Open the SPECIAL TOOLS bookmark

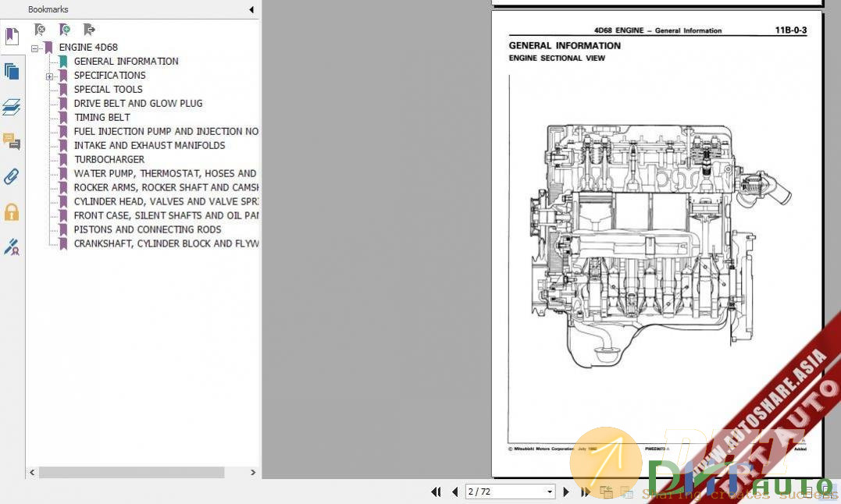(109, 89)
